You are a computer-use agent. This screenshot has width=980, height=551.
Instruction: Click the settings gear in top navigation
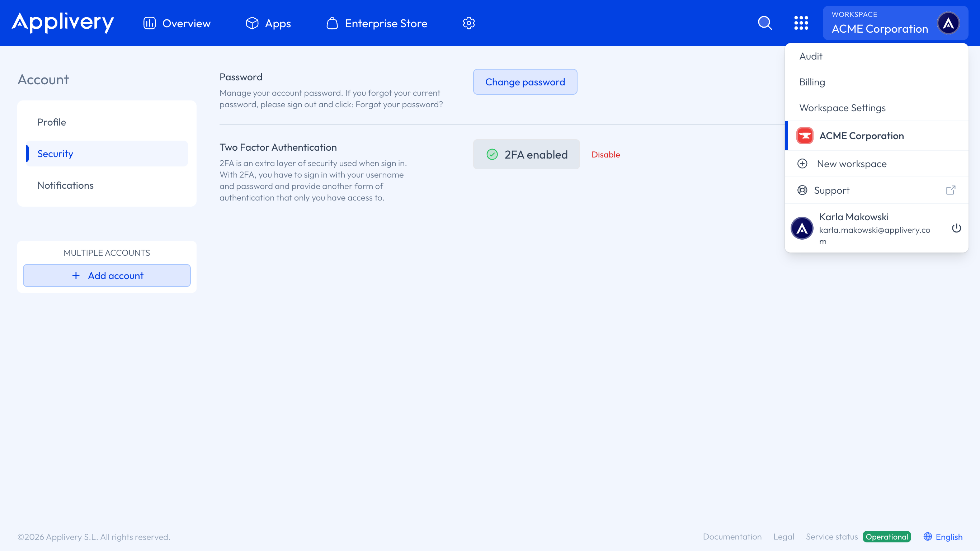coord(469,23)
